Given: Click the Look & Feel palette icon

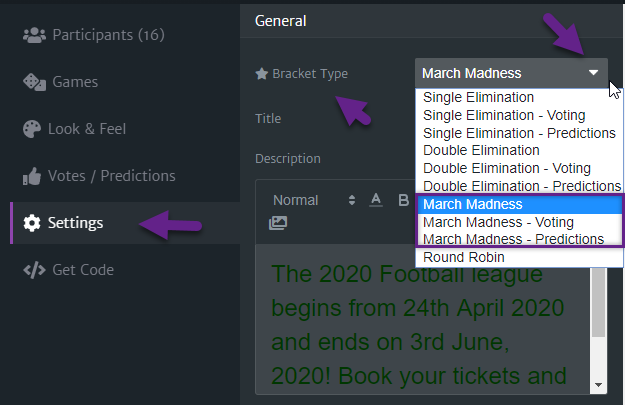Looking at the screenshot, I should point(32,129).
